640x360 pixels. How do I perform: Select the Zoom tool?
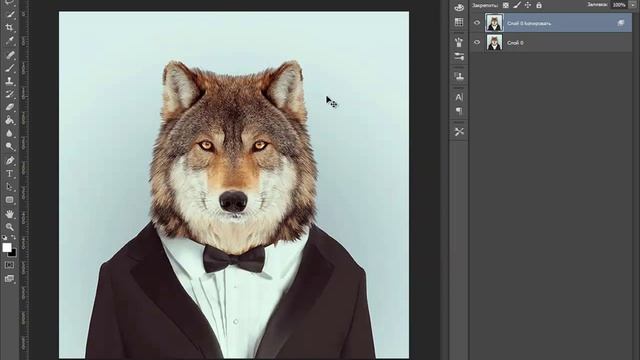tap(10, 227)
